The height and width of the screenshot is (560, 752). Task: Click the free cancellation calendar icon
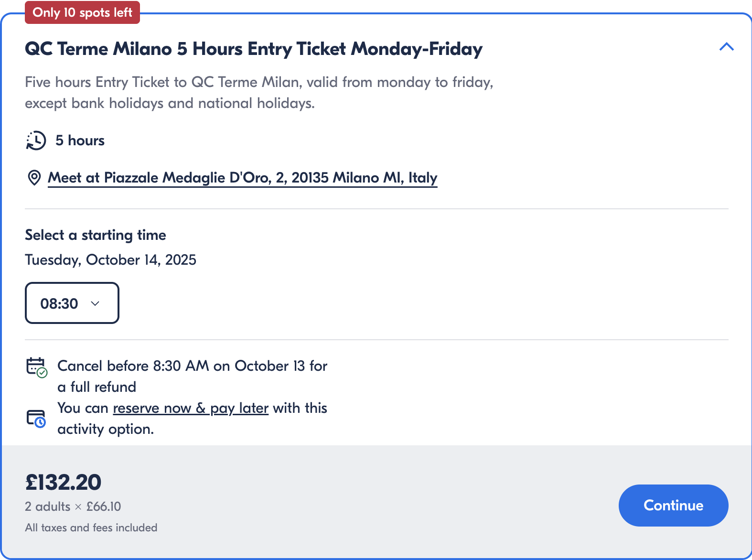(36, 367)
